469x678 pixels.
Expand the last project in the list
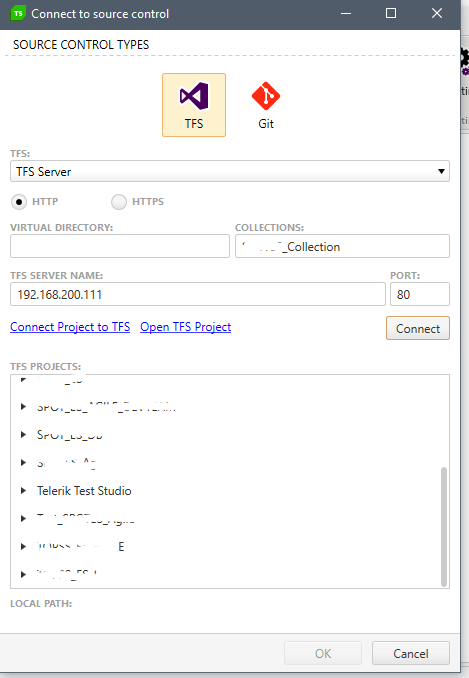[23, 575]
